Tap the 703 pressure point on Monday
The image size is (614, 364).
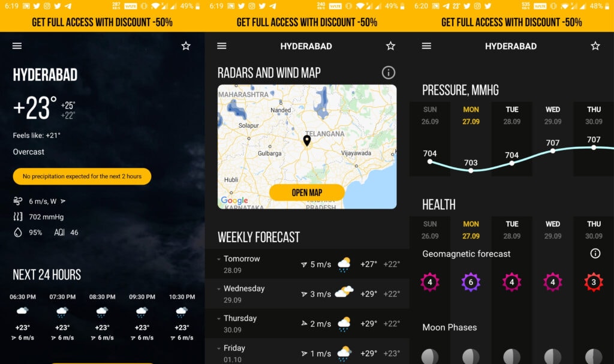(471, 170)
